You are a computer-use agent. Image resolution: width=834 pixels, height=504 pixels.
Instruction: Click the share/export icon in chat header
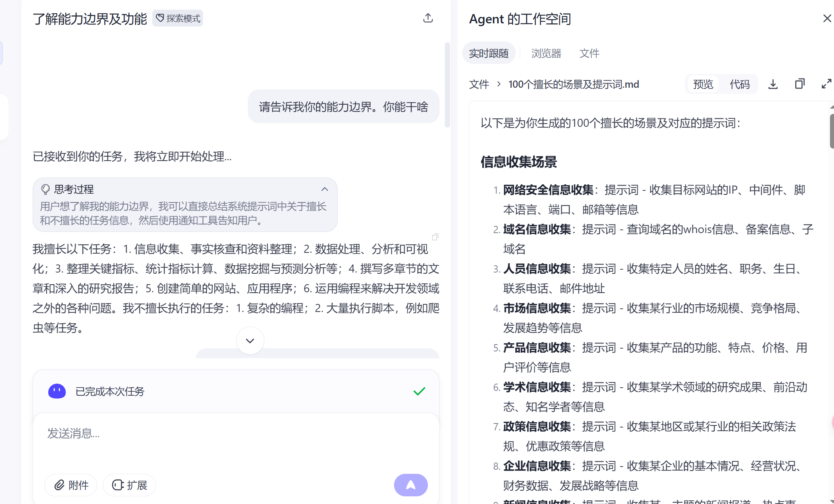428,18
